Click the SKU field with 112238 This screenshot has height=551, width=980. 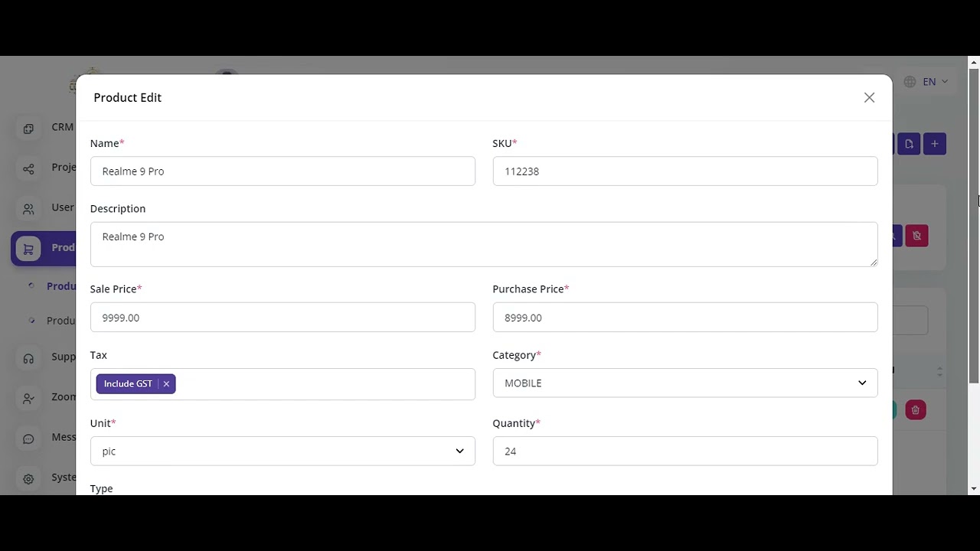click(685, 171)
